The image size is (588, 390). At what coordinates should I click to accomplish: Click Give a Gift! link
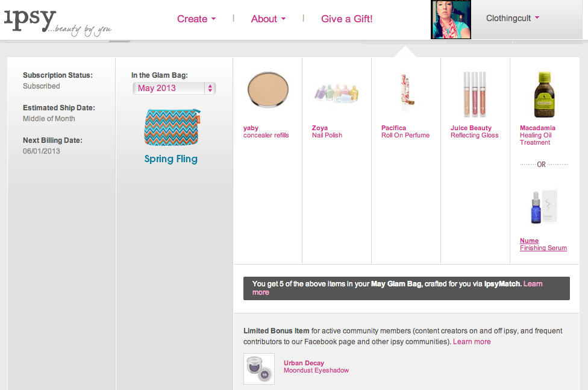[346, 19]
